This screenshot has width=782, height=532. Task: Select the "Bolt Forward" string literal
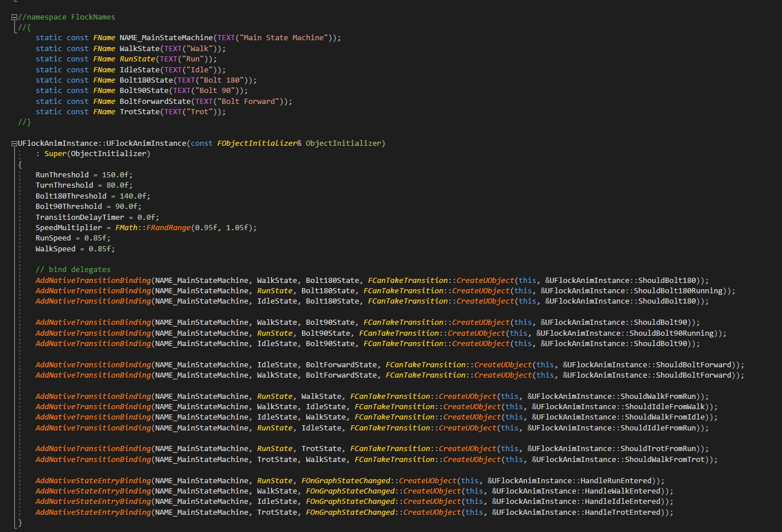(248, 102)
